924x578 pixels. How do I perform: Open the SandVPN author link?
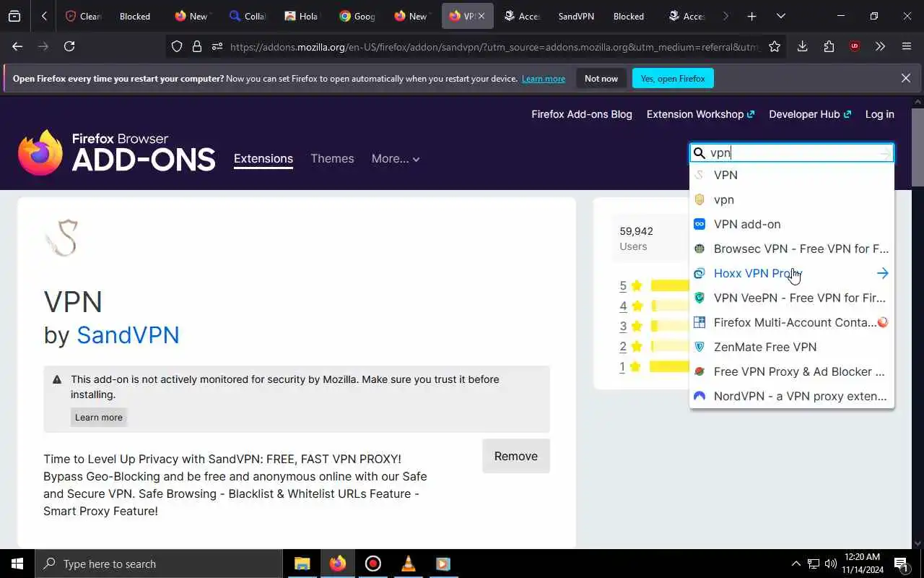tap(128, 335)
